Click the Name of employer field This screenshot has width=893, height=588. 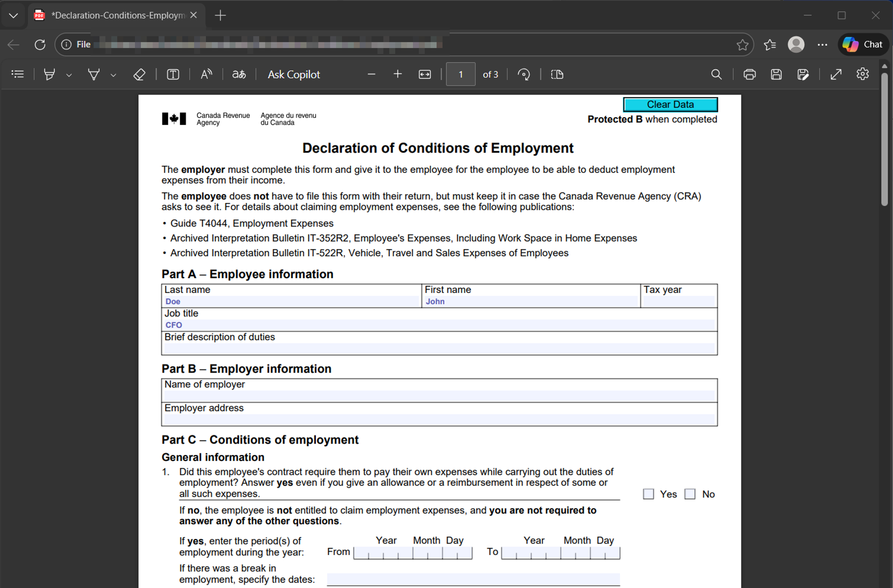[x=439, y=396]
